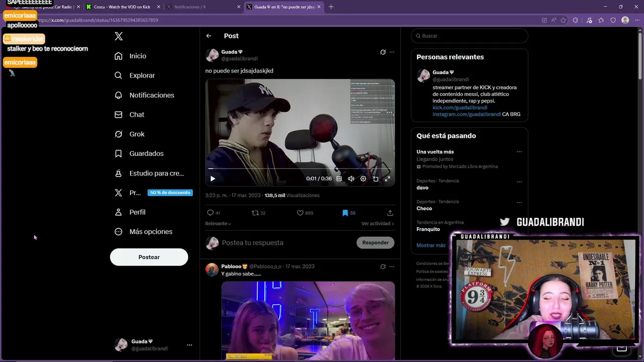The height and width of the screenshot is (362, 644).
Task: Open options for Checo trend
Action: point(519,202)
